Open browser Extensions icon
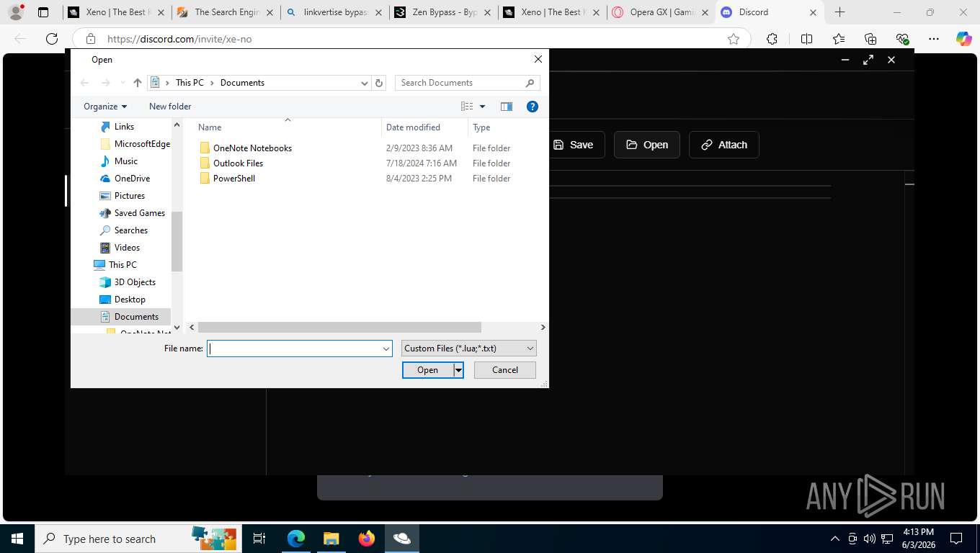Viewport: 980px width, 553px height. [772, 39]
